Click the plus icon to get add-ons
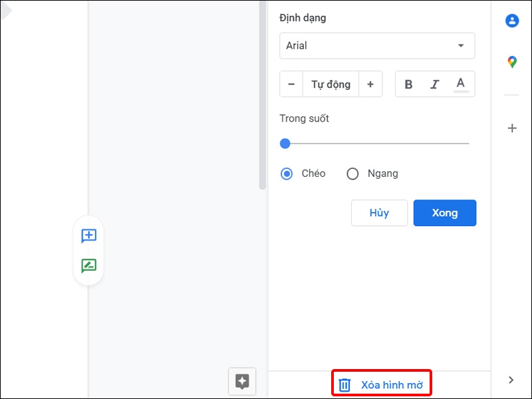Image resolution: width=532 pixels, height=399 pixels. click(512, 128)
